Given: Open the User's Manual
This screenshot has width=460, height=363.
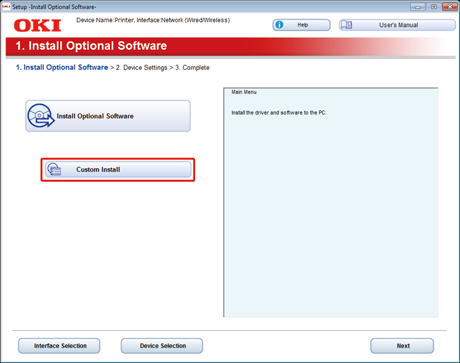Looking at the screenshot, I should tap(397, 25).
